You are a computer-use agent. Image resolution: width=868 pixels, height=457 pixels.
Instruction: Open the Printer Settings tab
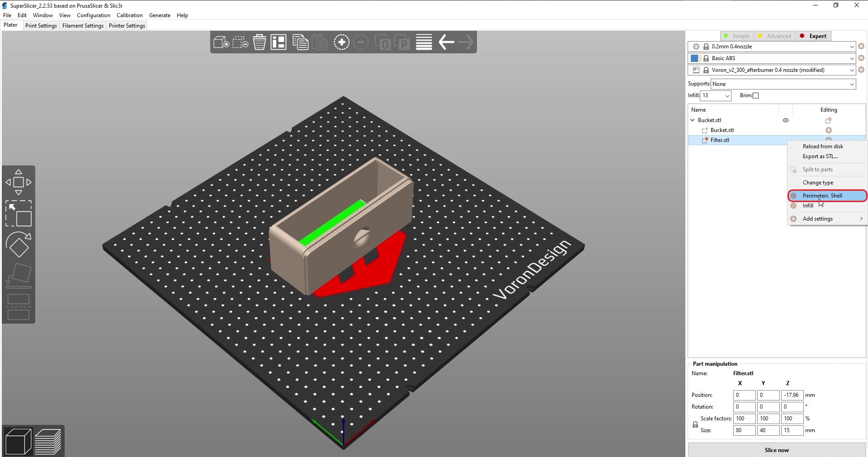(127, 26)
